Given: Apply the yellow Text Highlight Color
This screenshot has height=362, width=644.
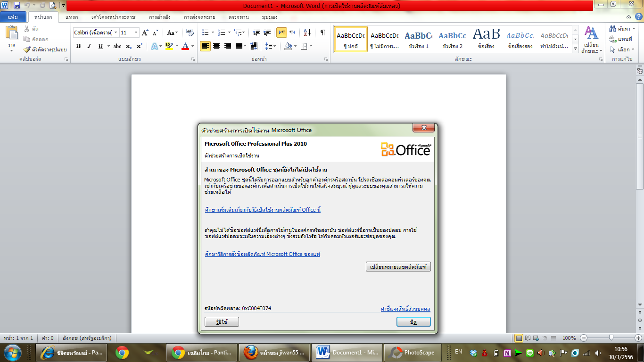Looking at the screenshot, I should pyautogui.click(x=169, y=46).
